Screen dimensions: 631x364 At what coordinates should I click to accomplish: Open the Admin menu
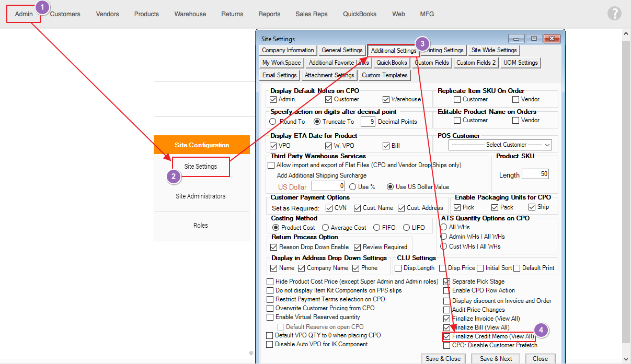tap(24, 14)
